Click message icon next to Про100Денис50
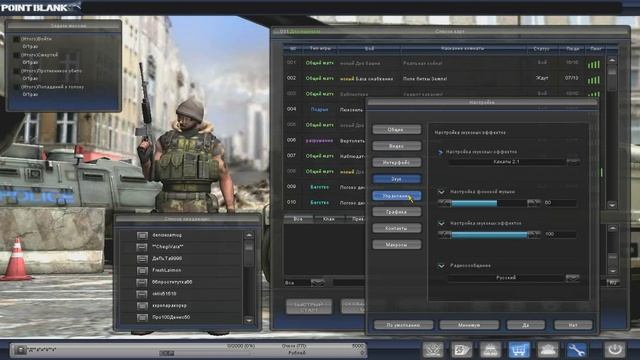 pos(142,318)
